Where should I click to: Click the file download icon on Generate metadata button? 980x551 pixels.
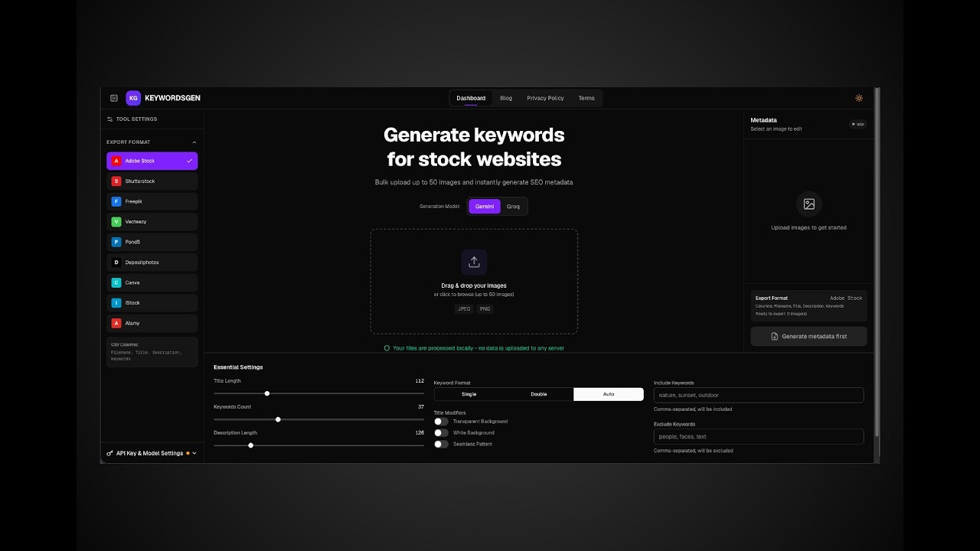coord(774,337)
